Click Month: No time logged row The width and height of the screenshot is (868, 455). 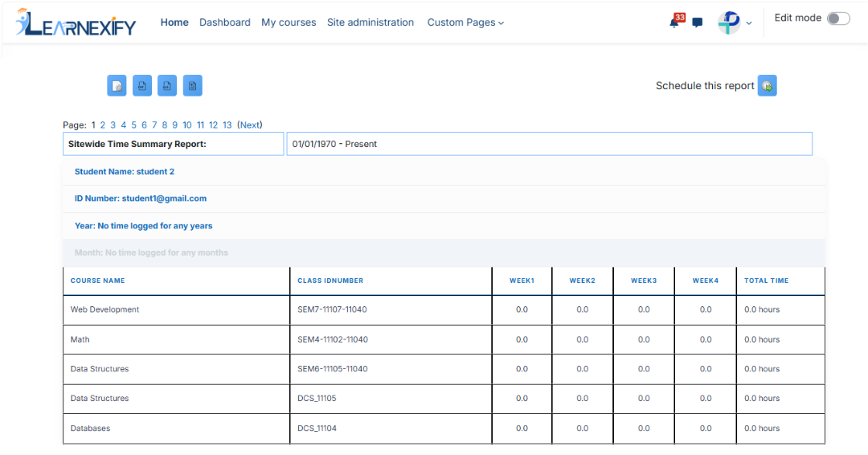coord(444,253)
